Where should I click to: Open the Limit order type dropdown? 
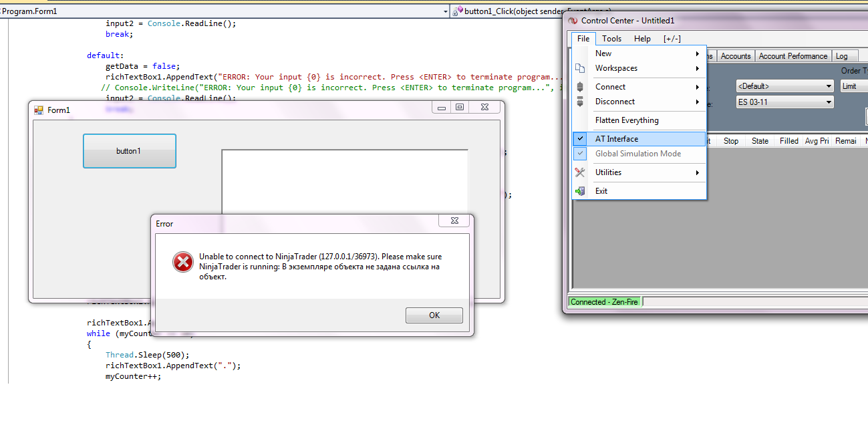[854, 86]
